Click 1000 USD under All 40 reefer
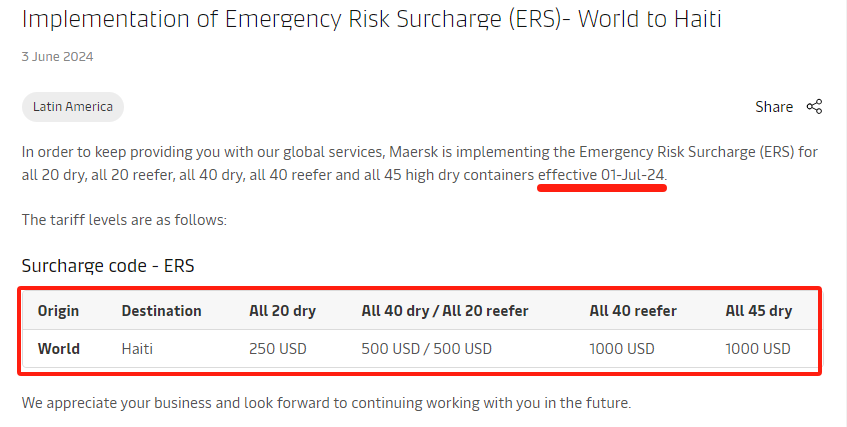Screen dimensions: 847x427 pos(622,349)
